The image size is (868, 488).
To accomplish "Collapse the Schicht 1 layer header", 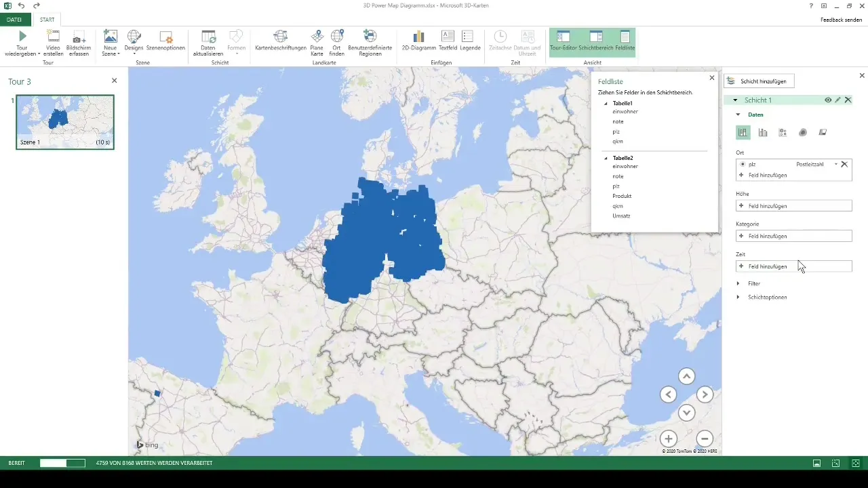I will (x=735, y=100).
